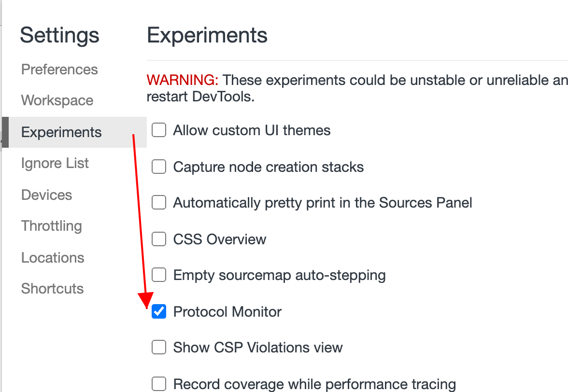568x392 pixels.
Task: Turn on Empty sourcemap auto-stepping checkbox
Action: (159, 275)
